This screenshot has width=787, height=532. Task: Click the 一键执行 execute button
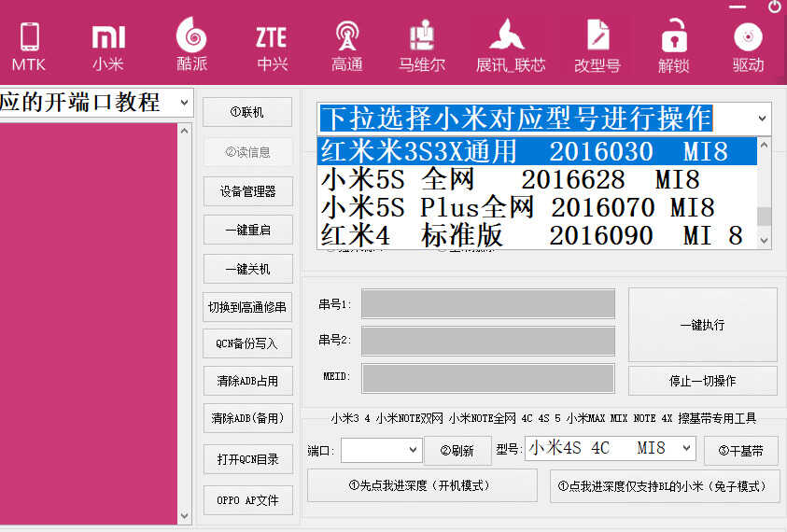click(703, 325)
